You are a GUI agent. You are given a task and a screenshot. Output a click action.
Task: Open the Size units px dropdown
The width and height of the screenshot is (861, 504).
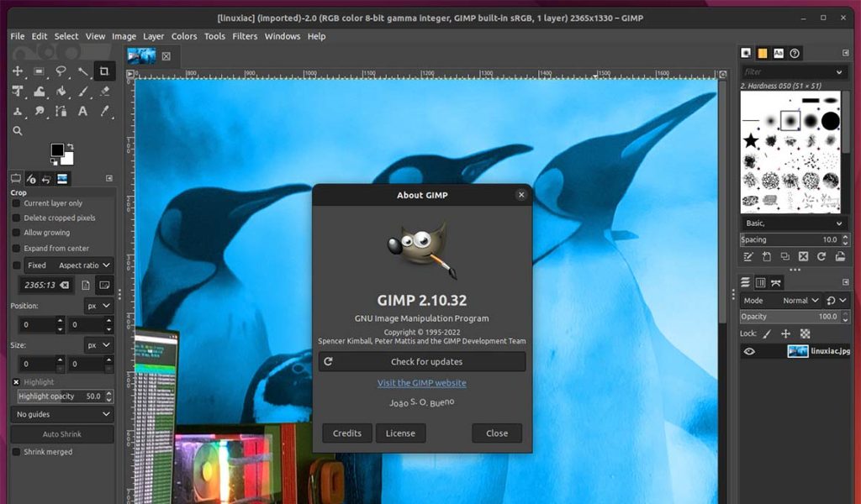tap(99, 345)
